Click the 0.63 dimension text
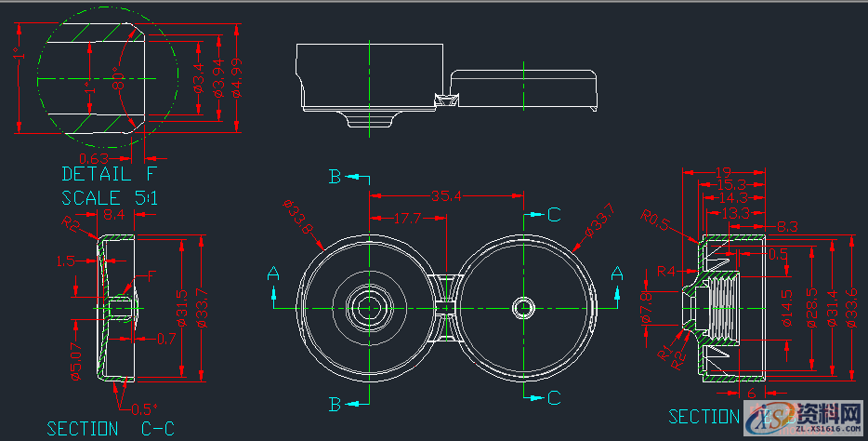 [95, 158]
